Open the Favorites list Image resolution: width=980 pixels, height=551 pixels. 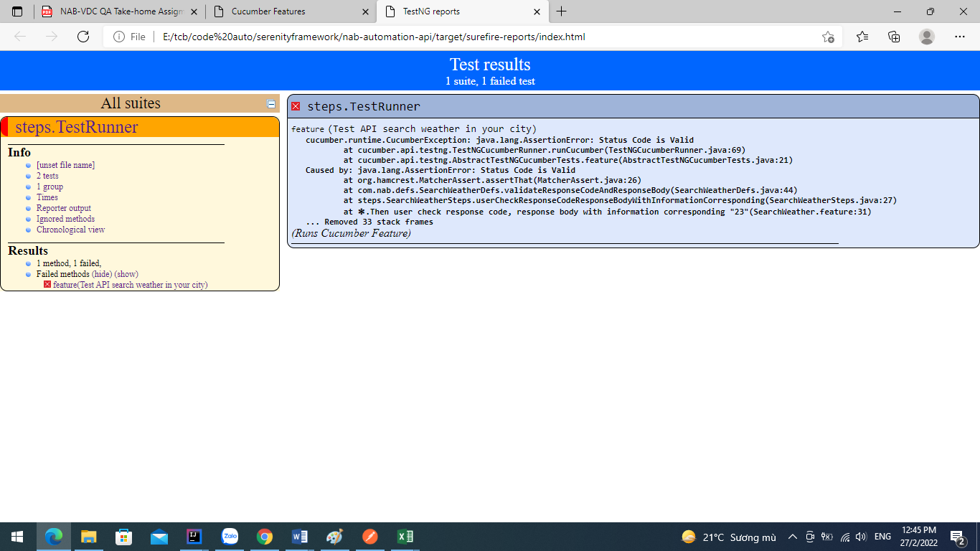[862, 37]
